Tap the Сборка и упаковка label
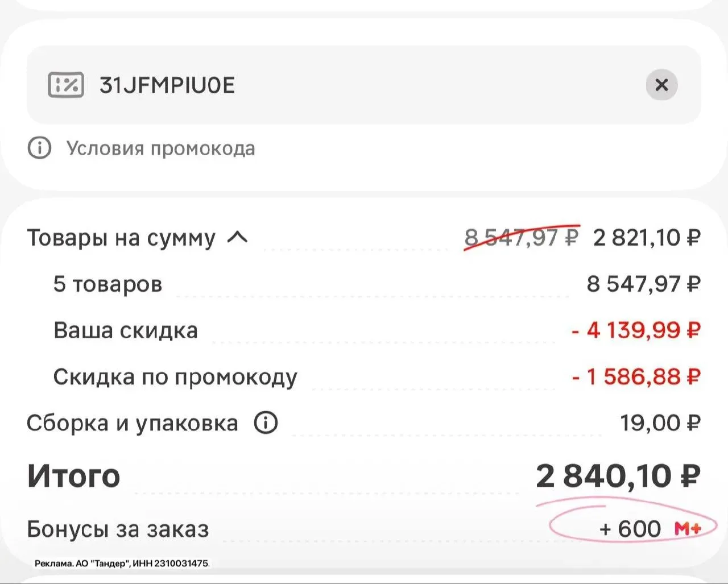Image resolution: width=728 pixels, height=584 pixels. (x=133, y=424)
